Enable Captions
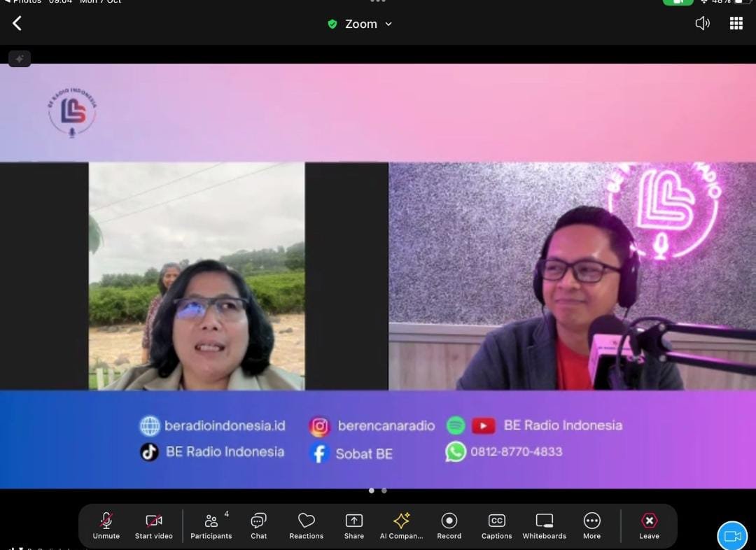 pos(497,526)
